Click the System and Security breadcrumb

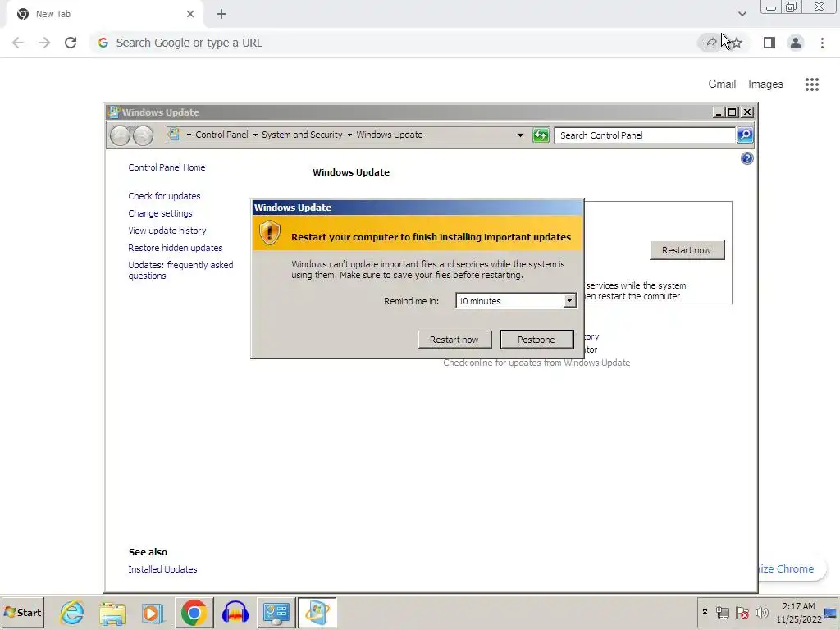click(x=302, y=135)
